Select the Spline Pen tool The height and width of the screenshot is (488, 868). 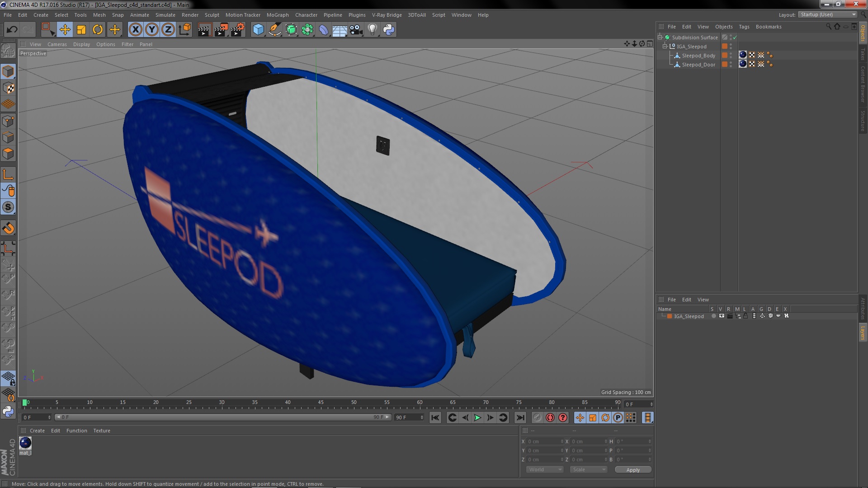tap(274, 30)
